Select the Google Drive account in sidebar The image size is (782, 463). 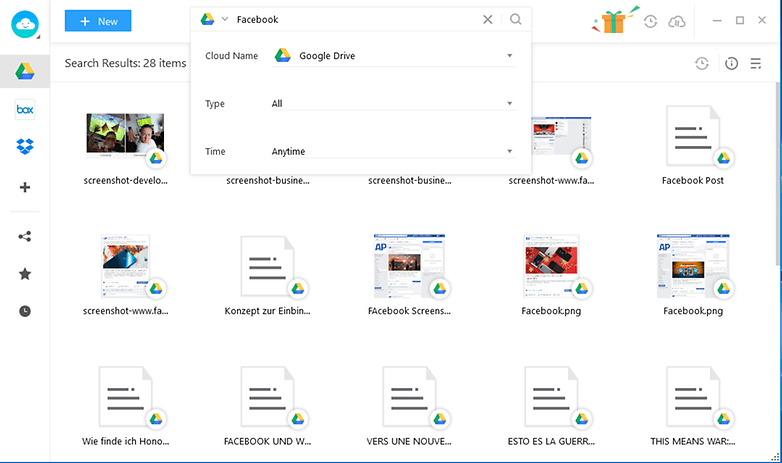pyautogui.click(x=24, y=71)
